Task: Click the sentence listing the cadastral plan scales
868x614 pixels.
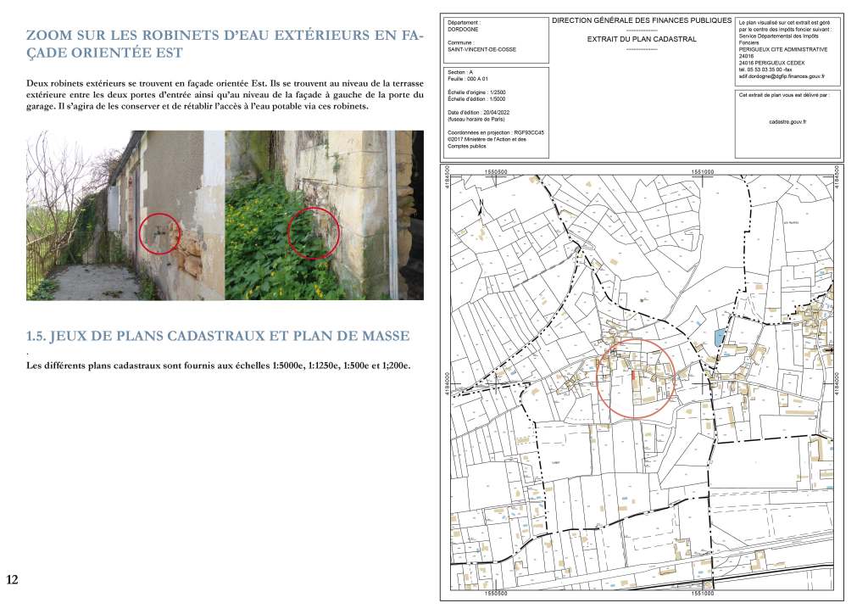Action: pyautogui.click(x=219, y=366)
